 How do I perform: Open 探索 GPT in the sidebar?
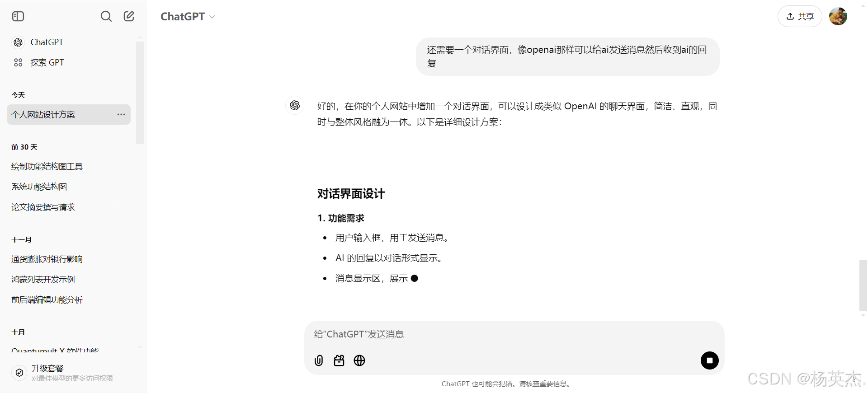click(x=47, y=62)
